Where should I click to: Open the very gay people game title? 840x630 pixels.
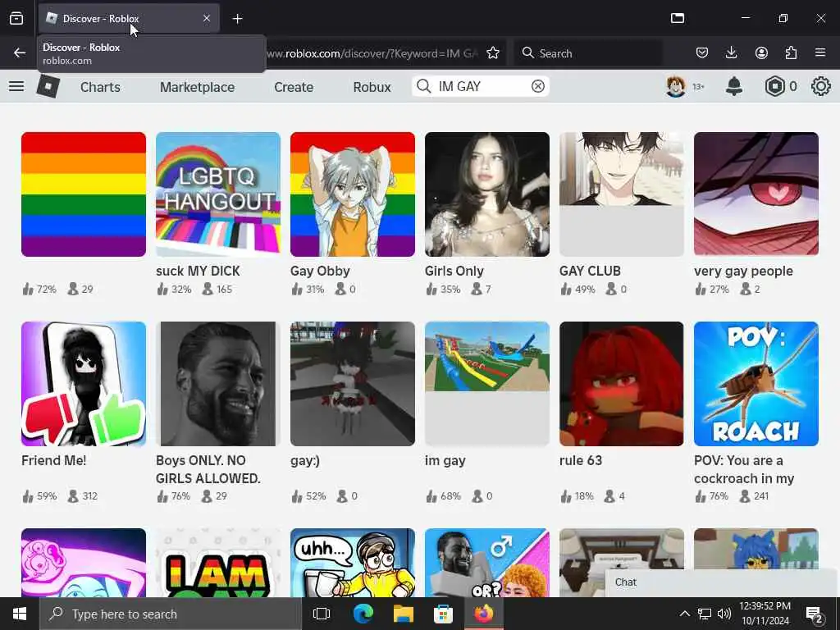743,271
